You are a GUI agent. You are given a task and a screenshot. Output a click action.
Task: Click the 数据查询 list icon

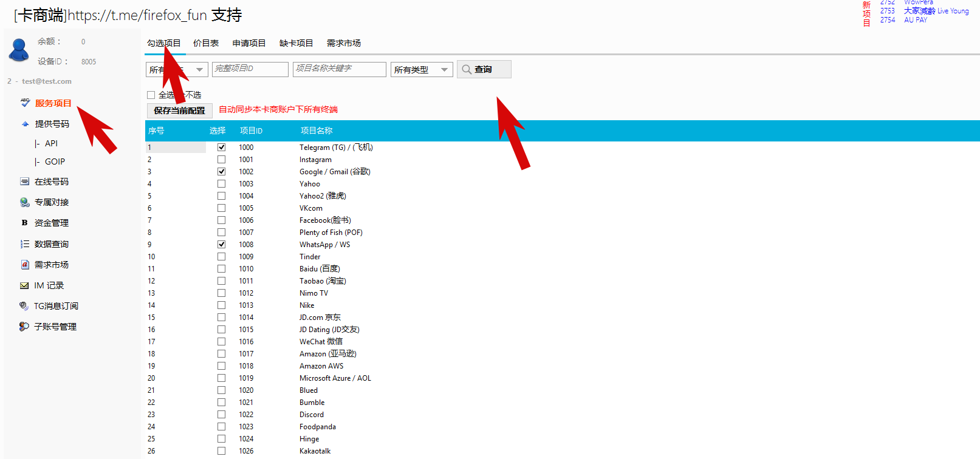point(25,244)
